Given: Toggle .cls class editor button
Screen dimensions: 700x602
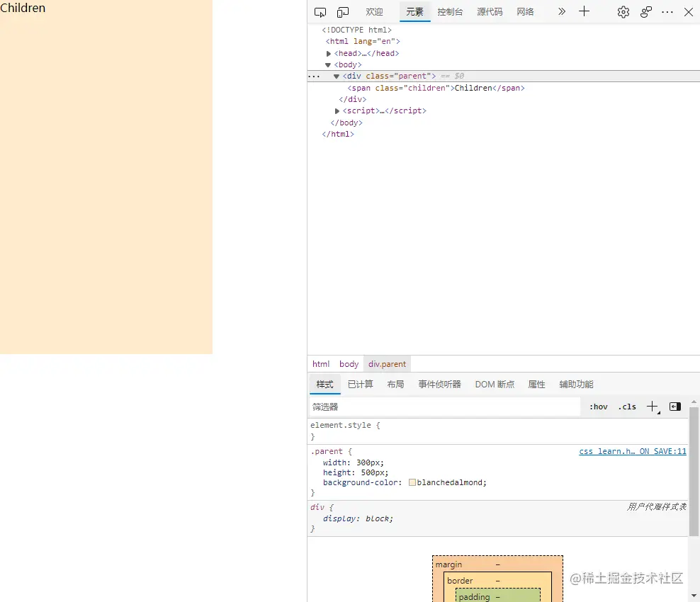Looking at the screenshot, I should 627,407.
